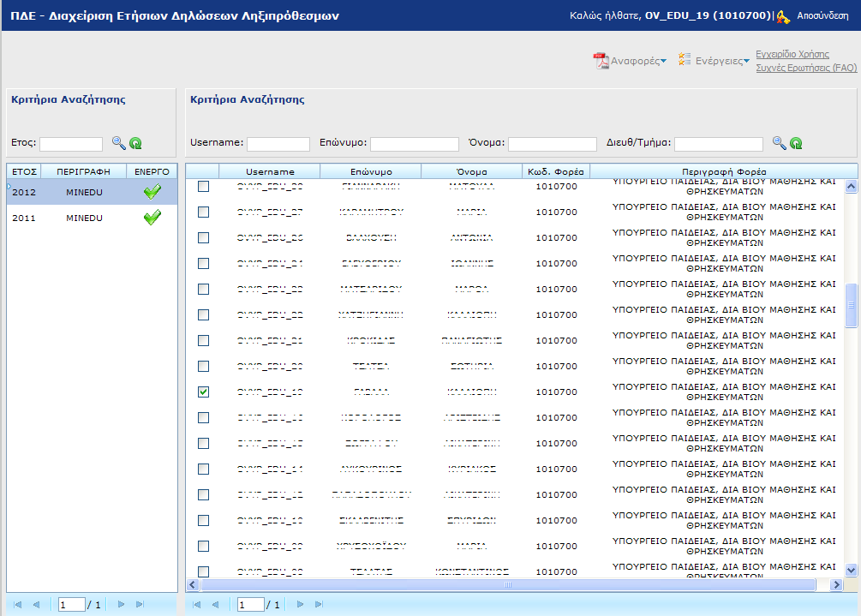861x616 pixels.
Task: Go to last page in users pager
Action: (319, 605)
